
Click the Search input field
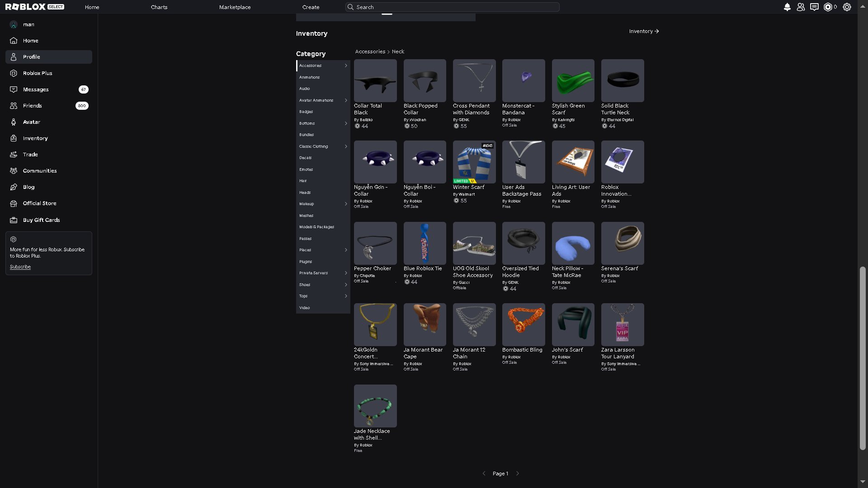[x=452, y=7]
